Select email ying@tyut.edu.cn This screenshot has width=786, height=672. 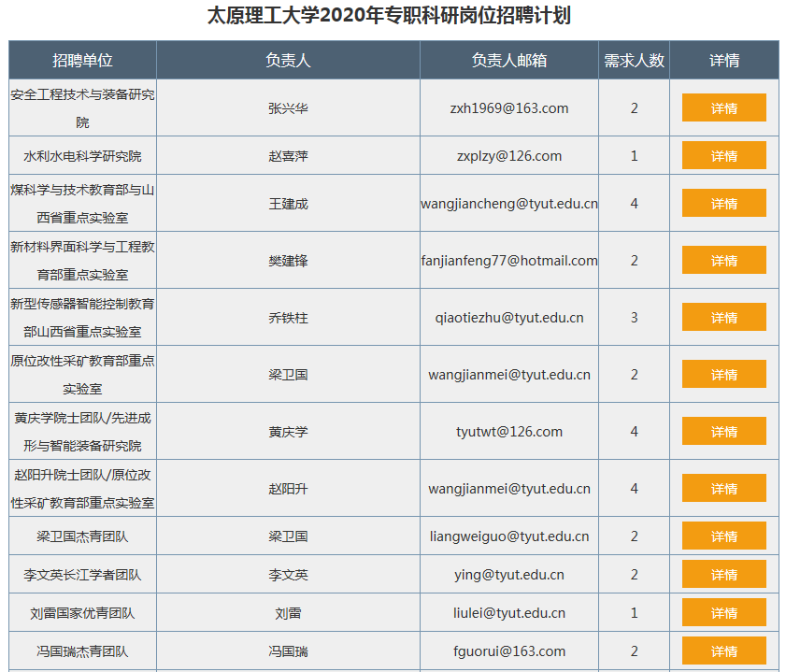[509, 574]
